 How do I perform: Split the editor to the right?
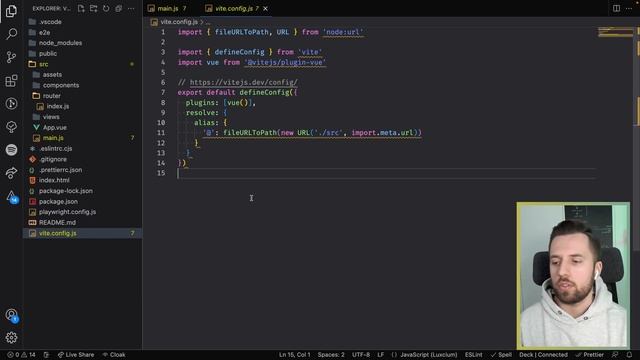pyautogui.click(x=616, y=9)
